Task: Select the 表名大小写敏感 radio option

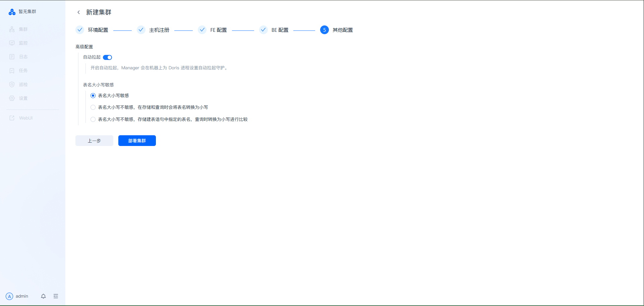Action: click(x=93, y=96)
